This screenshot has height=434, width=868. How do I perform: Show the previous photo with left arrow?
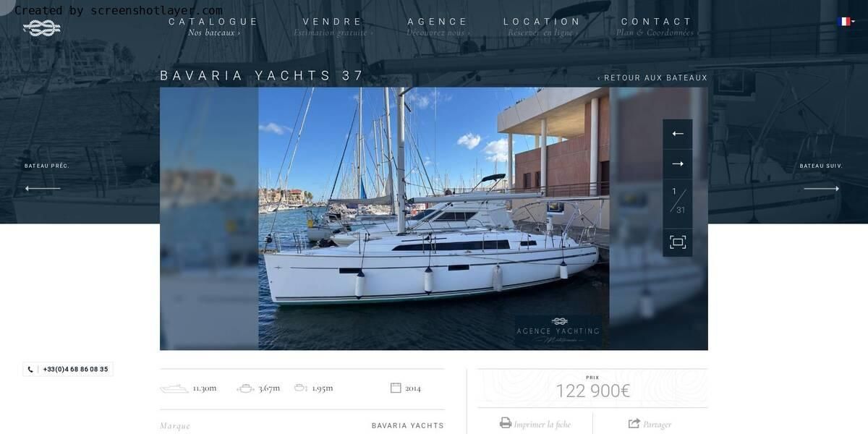coord(678,134)
